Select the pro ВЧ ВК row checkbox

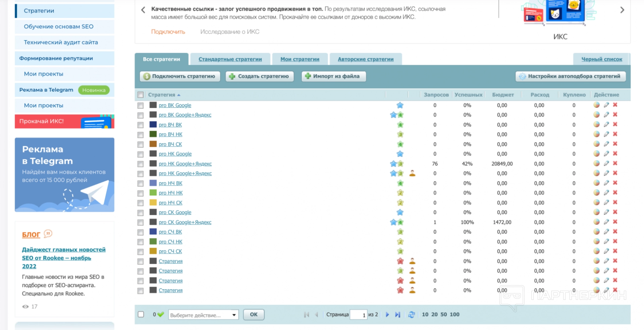tap(141, 125)
